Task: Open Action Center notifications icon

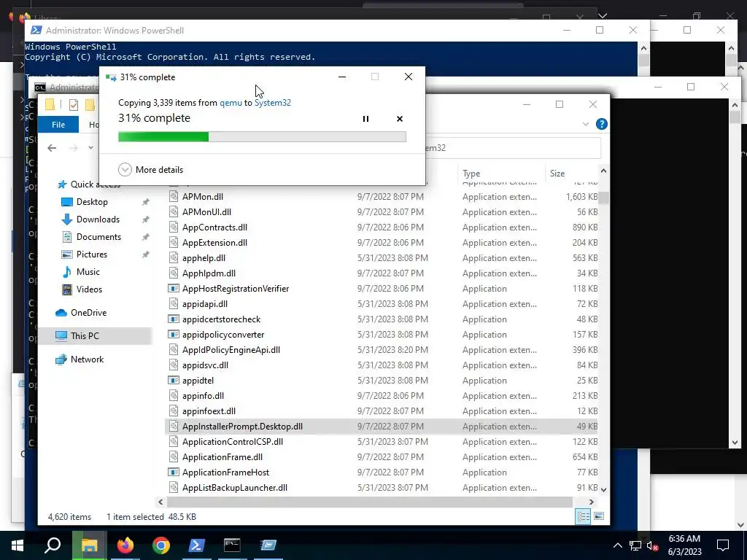Action: pos(723,545)
